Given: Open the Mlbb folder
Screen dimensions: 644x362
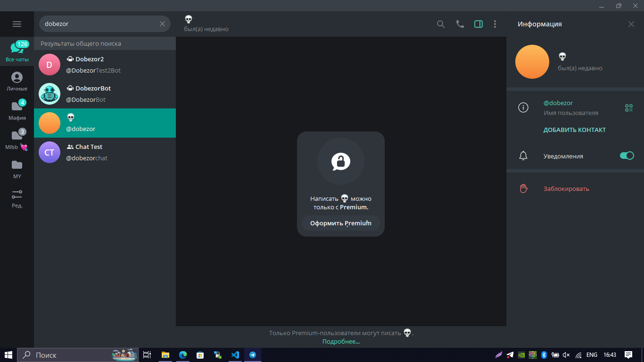Looking at the screenshot, I should [x=17, y=140].
